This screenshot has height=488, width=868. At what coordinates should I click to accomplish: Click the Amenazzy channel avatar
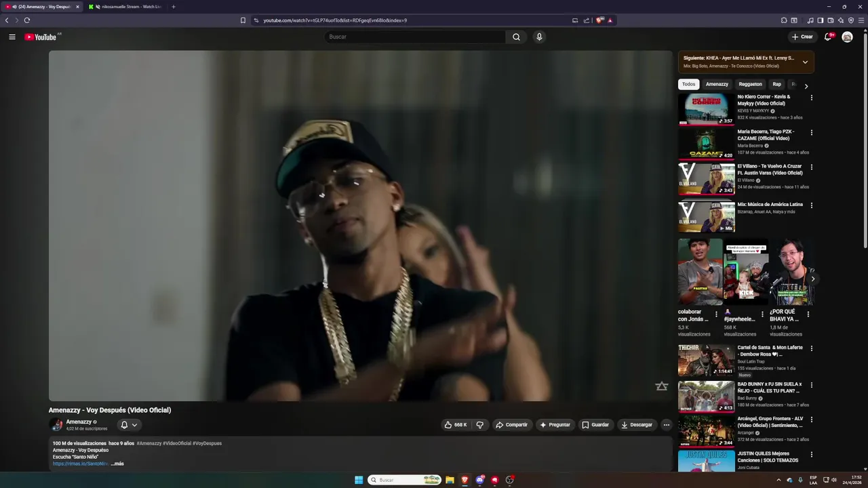pyautogui.click(x=56, y=425)
